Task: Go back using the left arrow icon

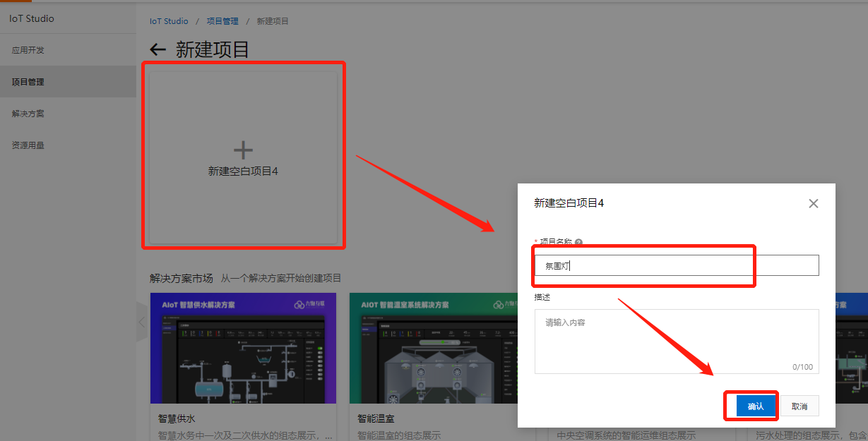Action: [x=158, y=49]
